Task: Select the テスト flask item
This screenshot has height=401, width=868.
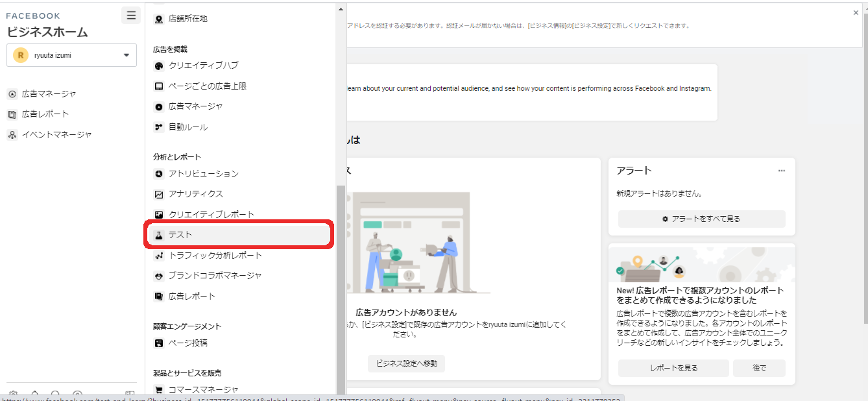Action: tap(239, 235)
